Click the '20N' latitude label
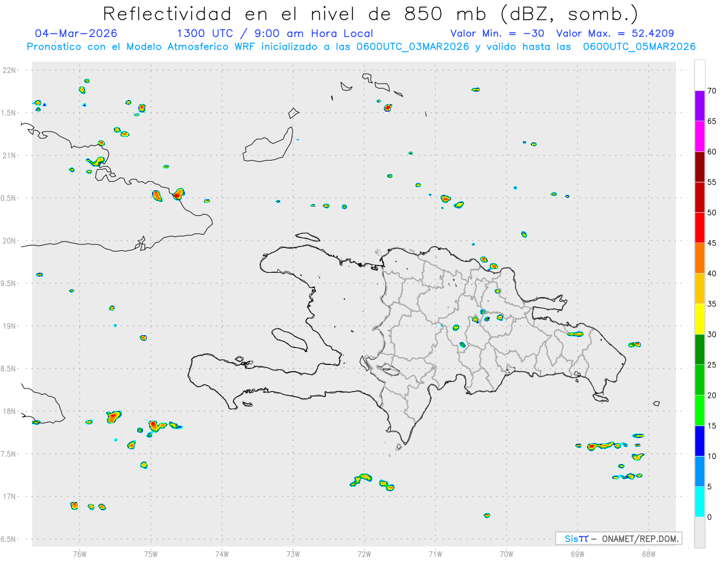 (x=10, y=241)
